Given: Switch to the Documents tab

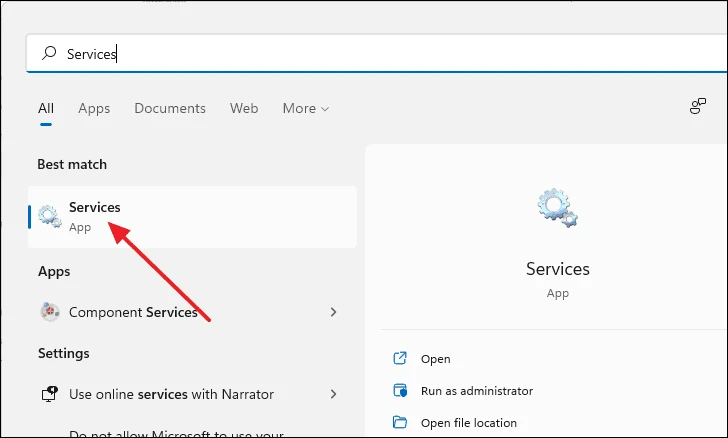Looking at the screenshot, I should tap(170, 108).
